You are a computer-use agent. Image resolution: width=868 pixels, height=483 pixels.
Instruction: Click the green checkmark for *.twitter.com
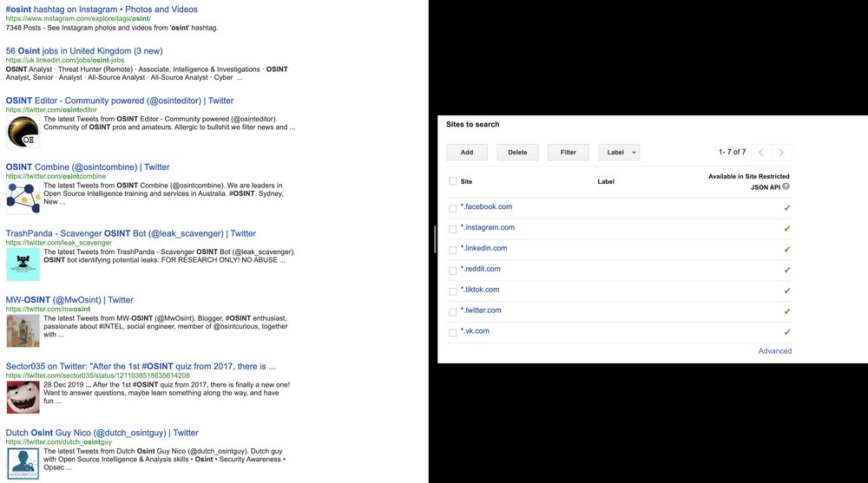(787, 311)
